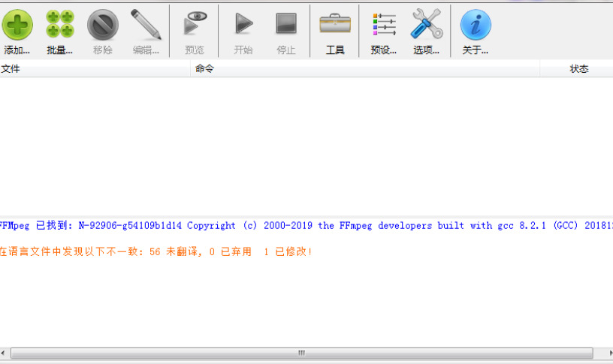The height and width of the screenshot is (364, 613).
Task: Click the scrollbar left arrow
Action: coord(3,353)
